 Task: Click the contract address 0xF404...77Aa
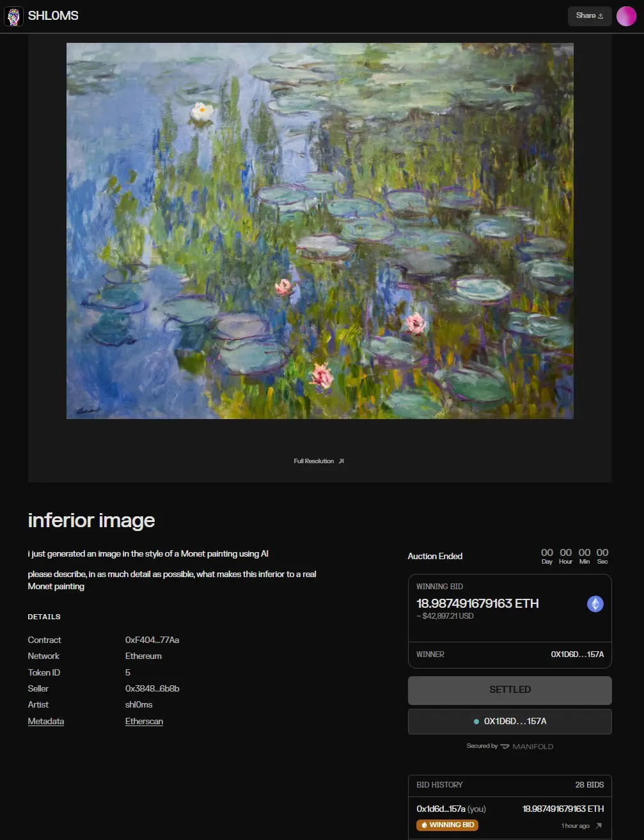pyautogui.click(x=152, y=640)
